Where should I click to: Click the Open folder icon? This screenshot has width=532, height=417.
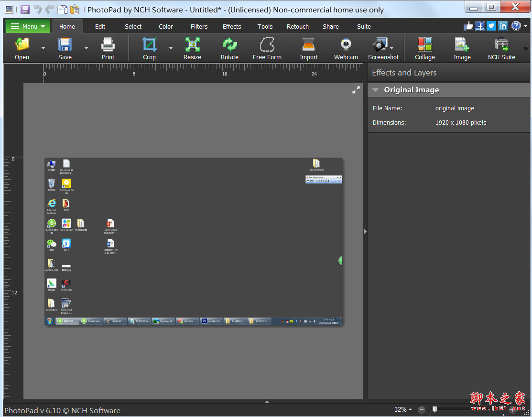(x=22, y=44)
